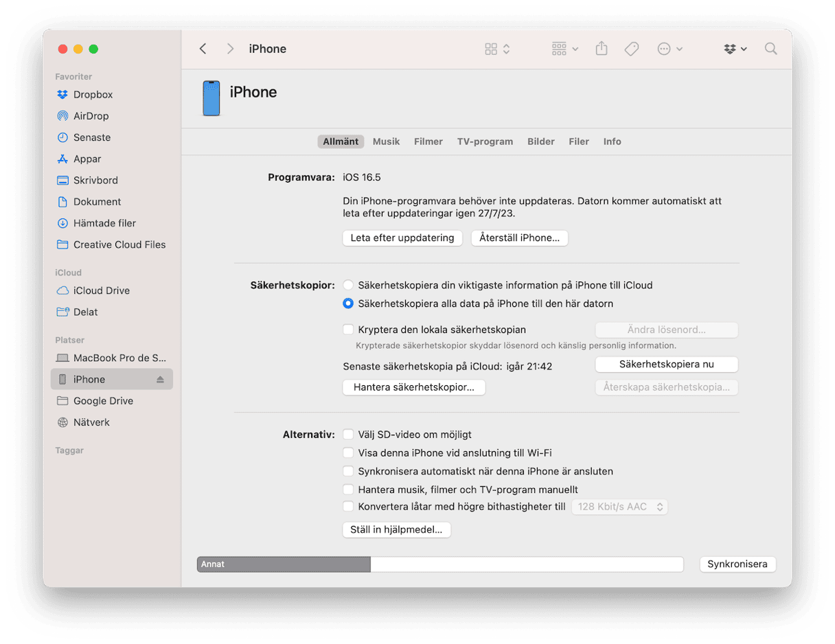Click the MacBook Pro laptop icon
The height and width of the screenshot is (644, 835).
(62, 358)
